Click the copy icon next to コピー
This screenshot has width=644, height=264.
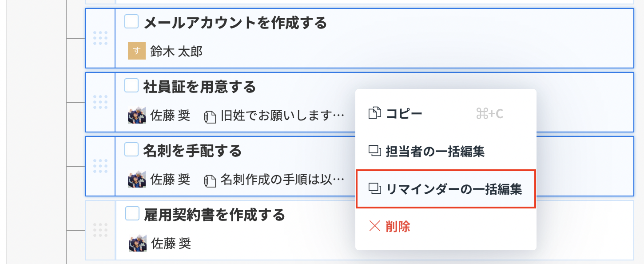tap(374, 113)
